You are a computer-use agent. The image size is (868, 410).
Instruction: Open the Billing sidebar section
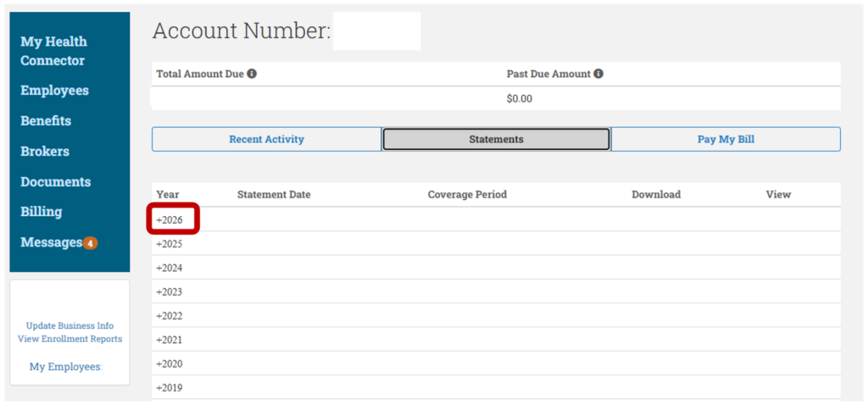coord(41,212)
